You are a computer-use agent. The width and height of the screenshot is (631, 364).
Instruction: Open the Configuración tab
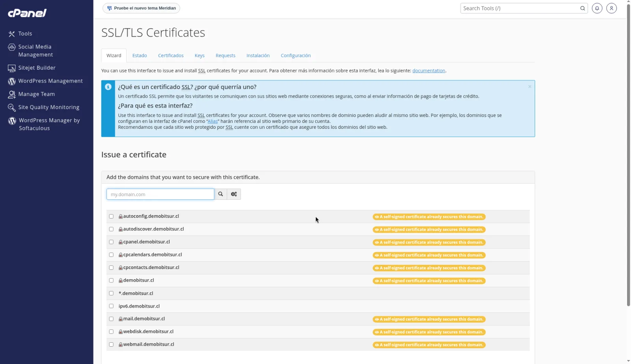click(x=296, y=56)
